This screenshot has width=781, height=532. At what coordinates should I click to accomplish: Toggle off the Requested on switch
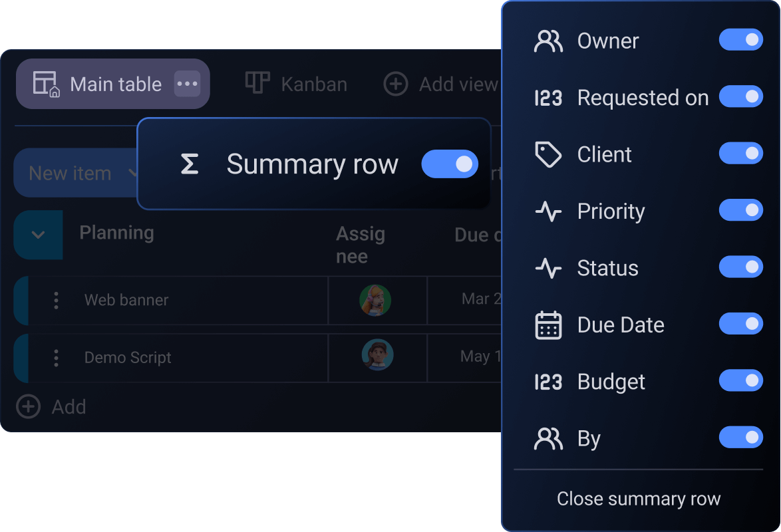click(x=740, y=97)
